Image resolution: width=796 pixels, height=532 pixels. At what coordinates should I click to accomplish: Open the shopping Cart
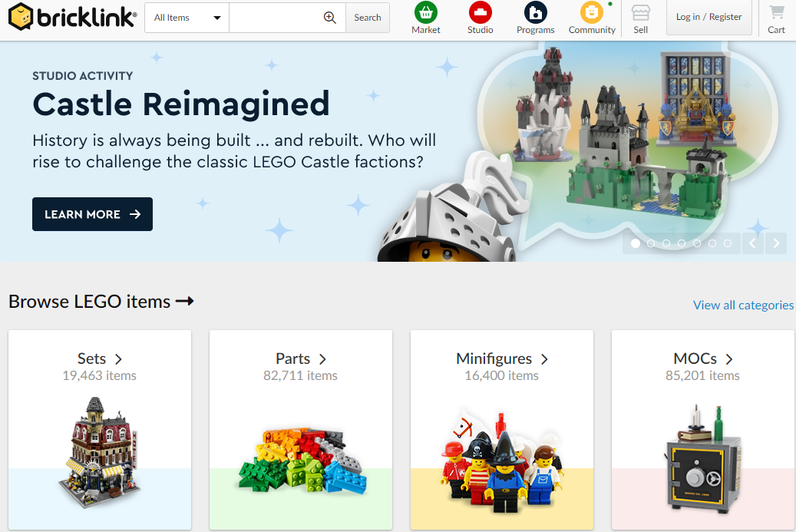tap(776, 18)
